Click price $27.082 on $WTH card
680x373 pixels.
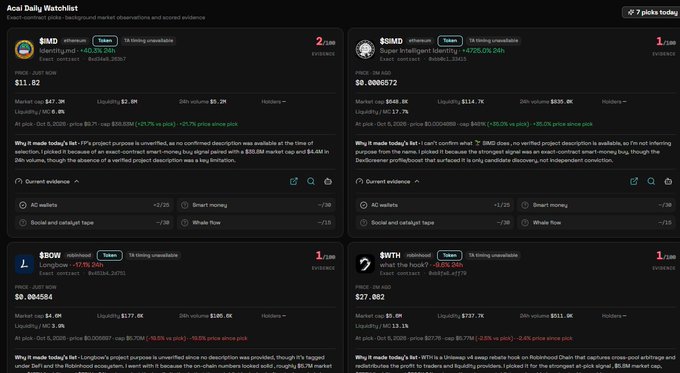coord(370,297)
